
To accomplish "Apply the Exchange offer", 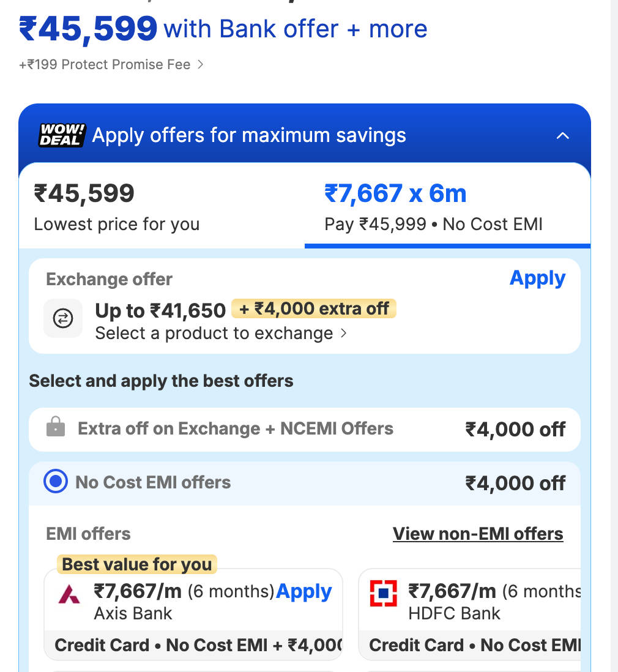I will point(537,278).
